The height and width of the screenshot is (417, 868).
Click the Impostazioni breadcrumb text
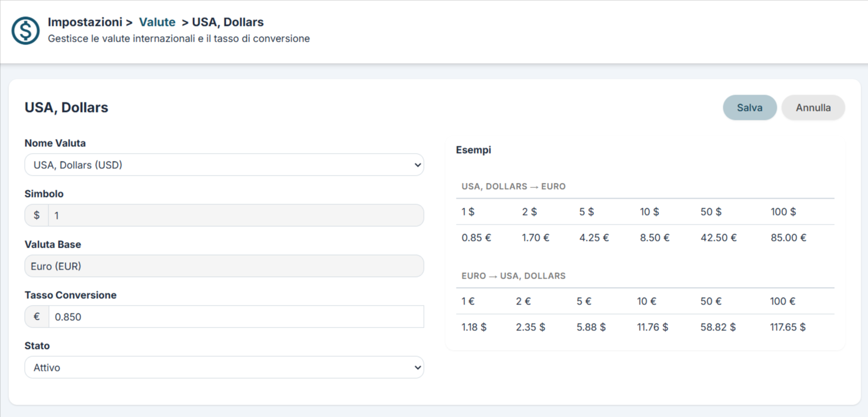(85, 23)
